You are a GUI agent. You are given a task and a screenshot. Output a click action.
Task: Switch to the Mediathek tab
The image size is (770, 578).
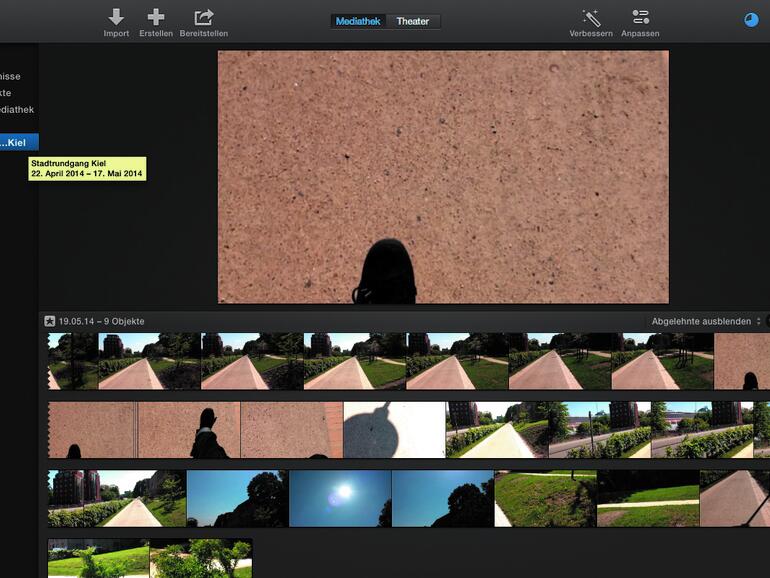point(358,21)
